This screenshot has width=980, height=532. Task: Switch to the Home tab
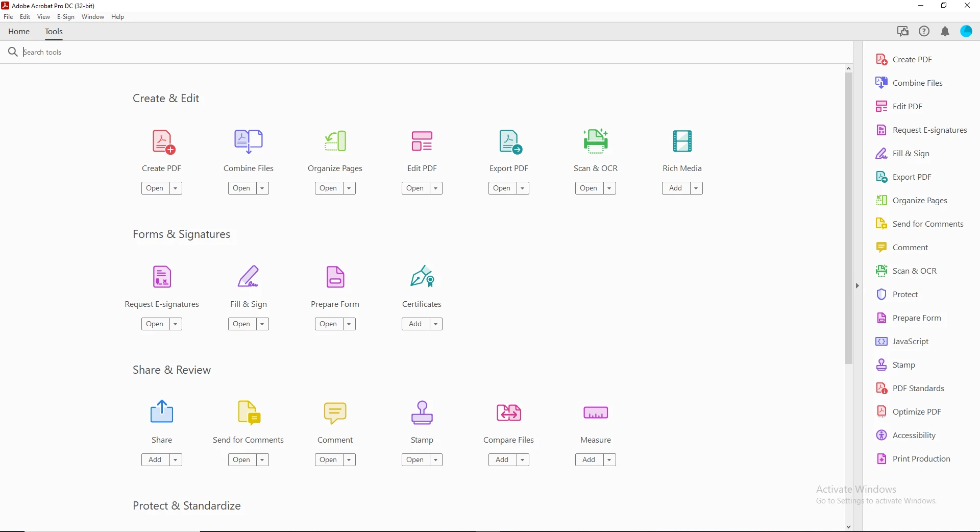coord(19,32)
